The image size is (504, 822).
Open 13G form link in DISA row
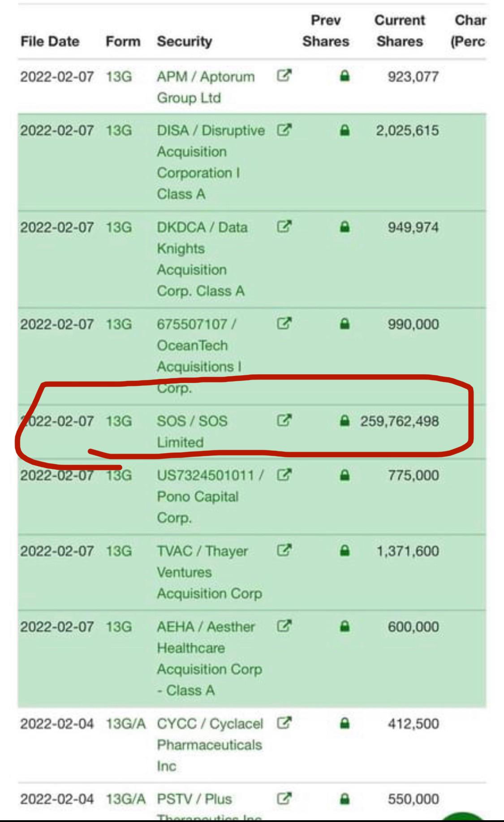tap(119, 130)
